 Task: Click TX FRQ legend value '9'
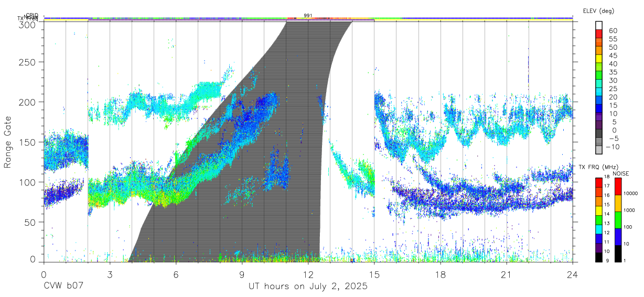[607, 260]
